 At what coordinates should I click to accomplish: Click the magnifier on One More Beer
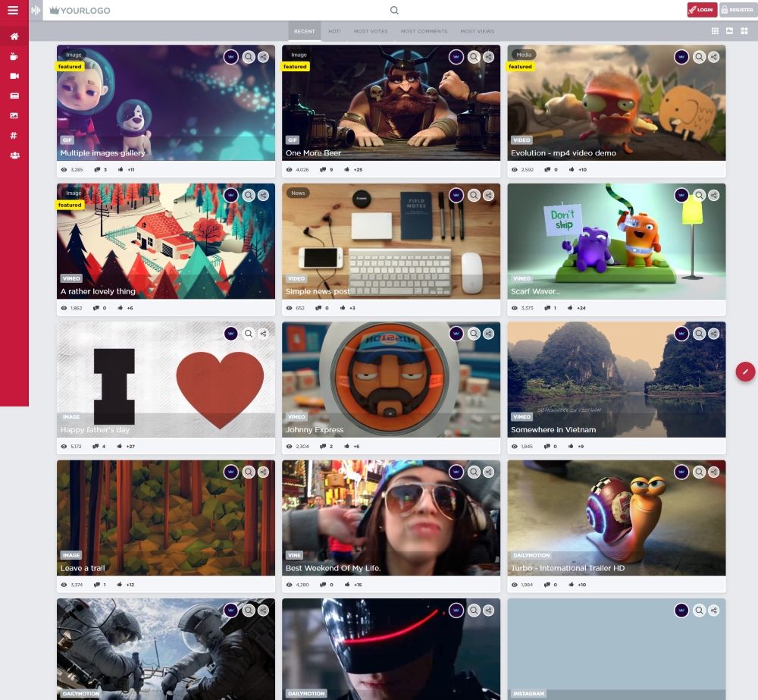pyautogui.click(x=474, y=57)
